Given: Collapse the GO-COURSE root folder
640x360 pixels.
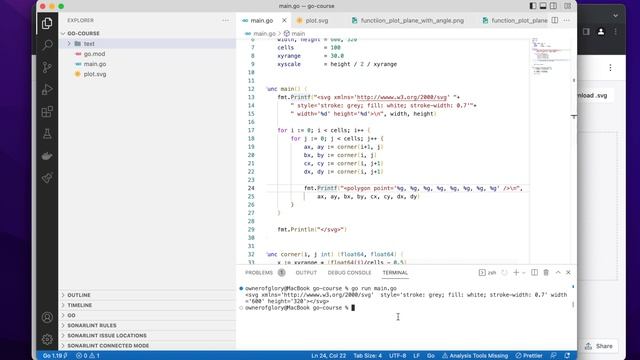Looking at the screenshot, I should pyautogui.click(x=83, y=33).
